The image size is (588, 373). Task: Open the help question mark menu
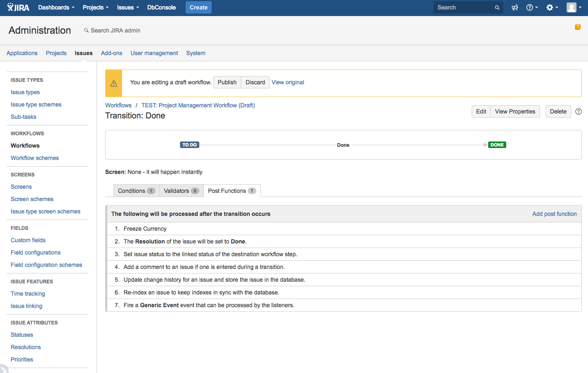coord(532,7)
